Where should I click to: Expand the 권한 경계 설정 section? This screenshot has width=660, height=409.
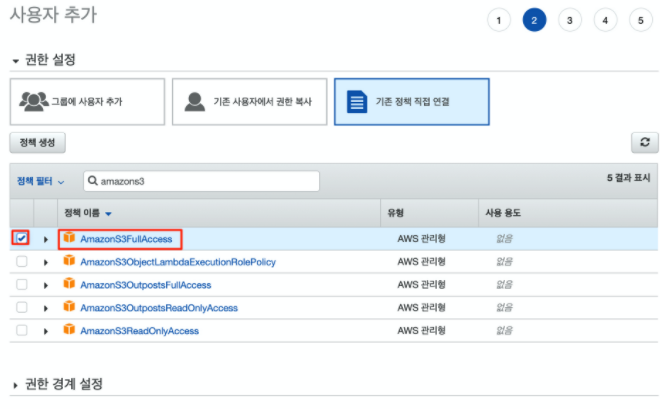coord(16,385)
